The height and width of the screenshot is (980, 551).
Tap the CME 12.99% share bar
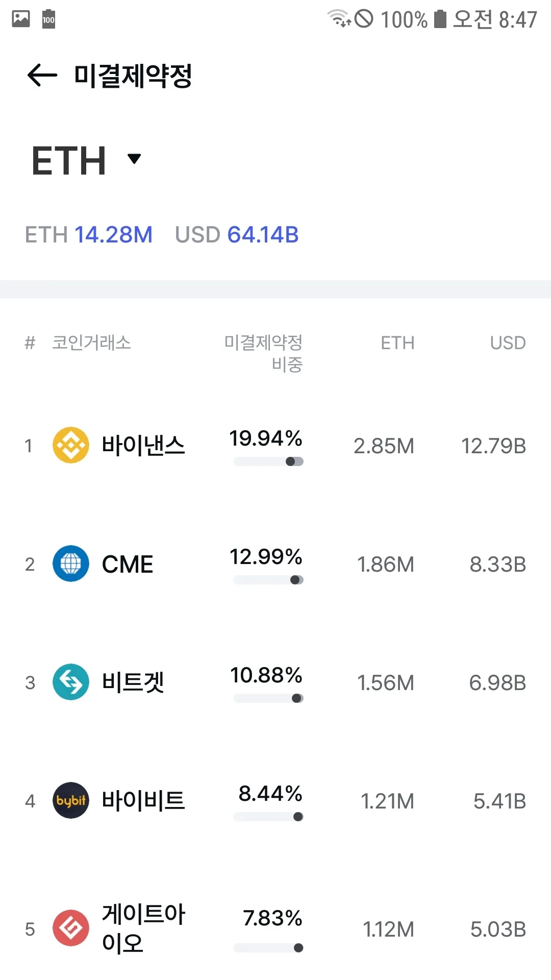268,580
